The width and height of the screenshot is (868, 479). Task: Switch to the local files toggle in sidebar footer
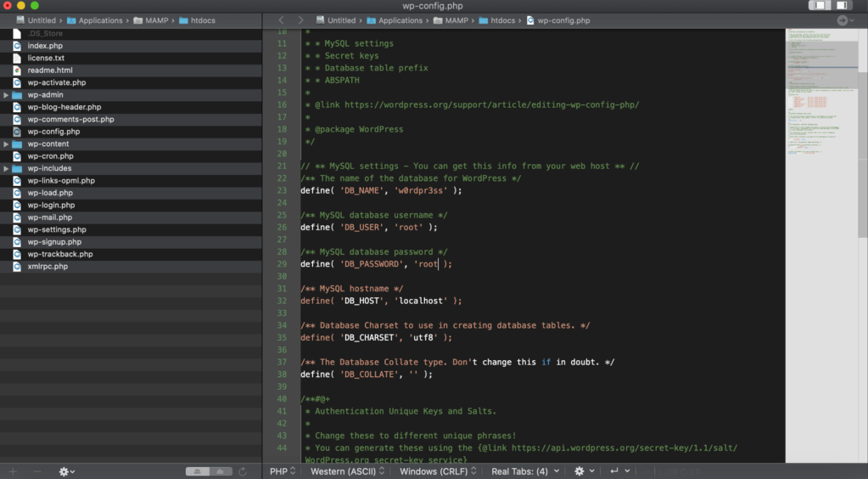tap(198, 471)
